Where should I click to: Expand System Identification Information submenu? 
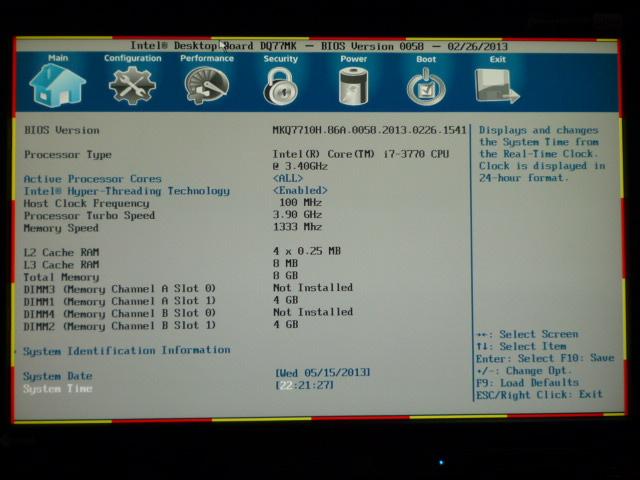click(x=126, y=351)
